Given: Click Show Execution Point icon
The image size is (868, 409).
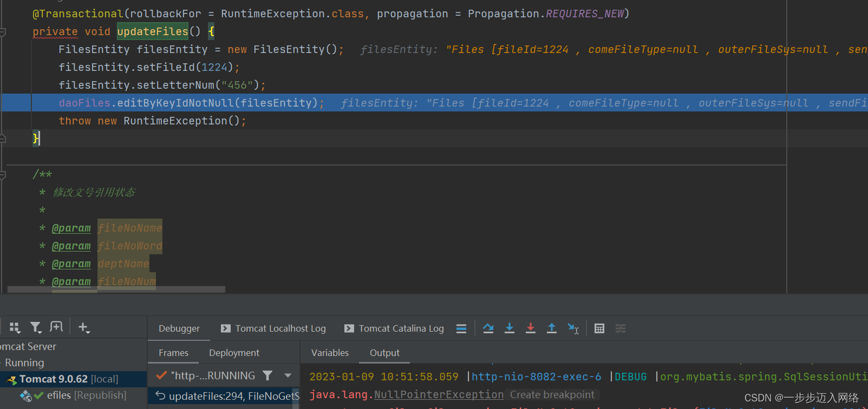Looking at the screenshot, I should click(461, 328).
